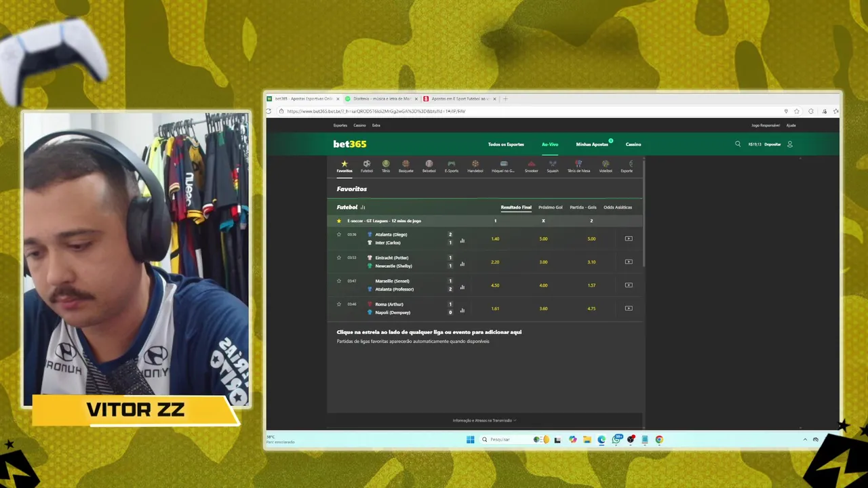Click the bet365 logo
The height and width of the screenshot is (488, 868).
click(350, 144)
